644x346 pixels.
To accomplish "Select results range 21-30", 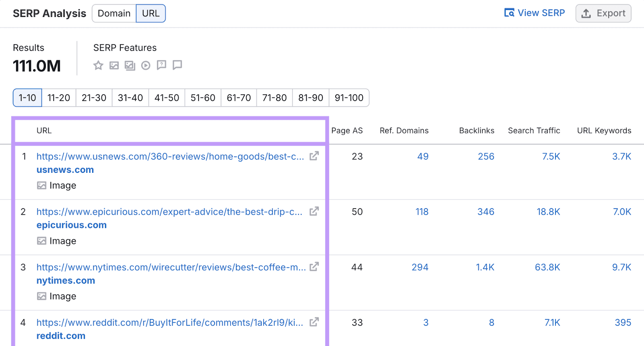I will click(x=94, y=97).
